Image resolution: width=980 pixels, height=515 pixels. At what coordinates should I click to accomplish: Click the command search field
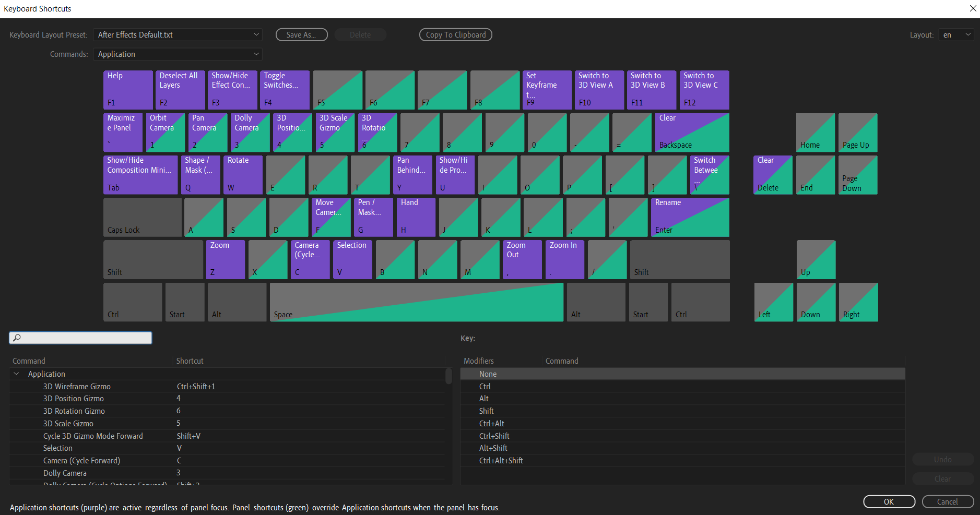coord(81,338)
